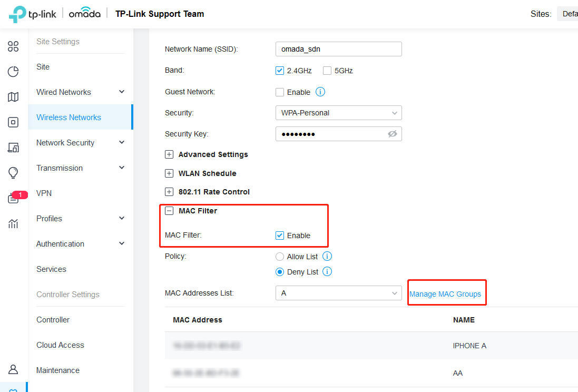
Task: Enable the 5GHz band checkbox
Action: coord(327,71)
